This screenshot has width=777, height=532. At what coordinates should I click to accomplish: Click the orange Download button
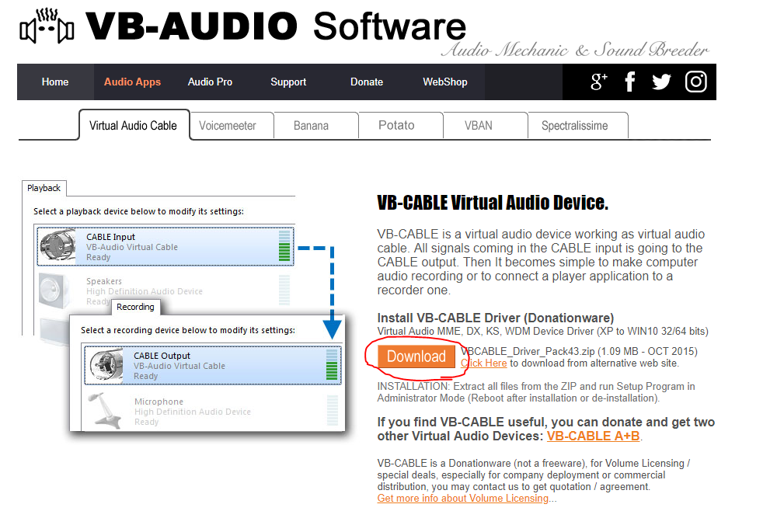416,356
